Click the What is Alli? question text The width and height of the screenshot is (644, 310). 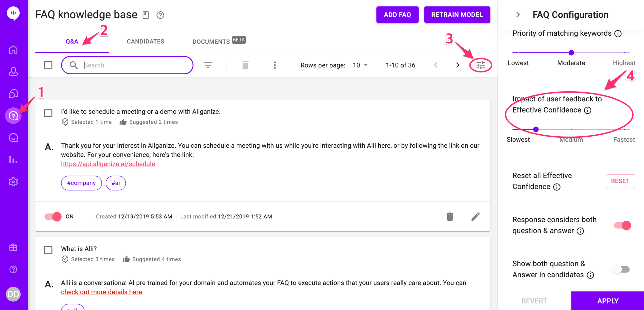point(79,249)
